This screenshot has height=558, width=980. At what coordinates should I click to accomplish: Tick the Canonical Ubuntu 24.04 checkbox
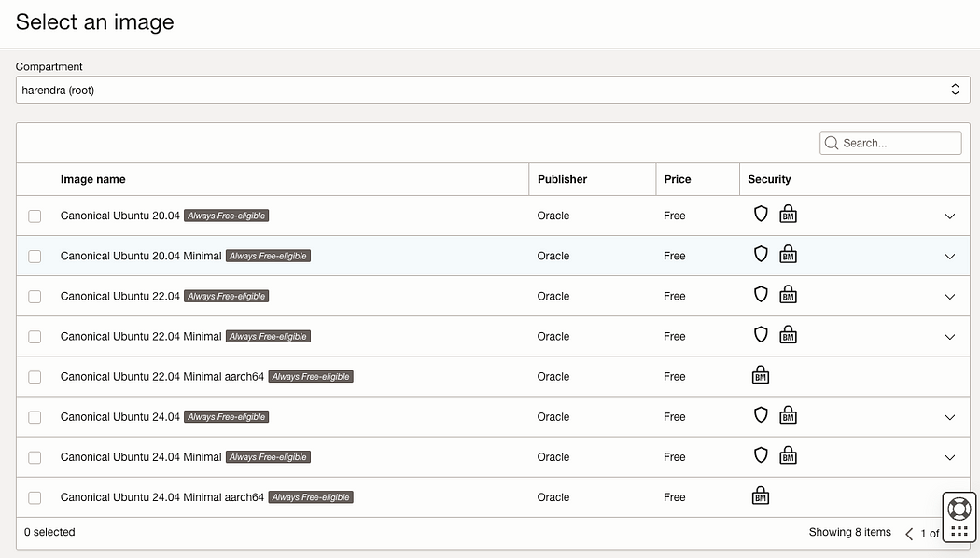35,417
